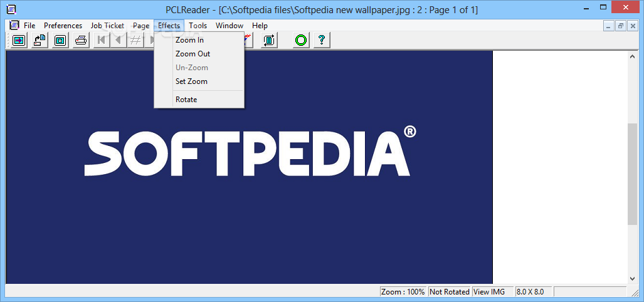Viewport: 644px width, 302px height.
Task: Go to first page toolbar button
Action: (x=102, y=40)
